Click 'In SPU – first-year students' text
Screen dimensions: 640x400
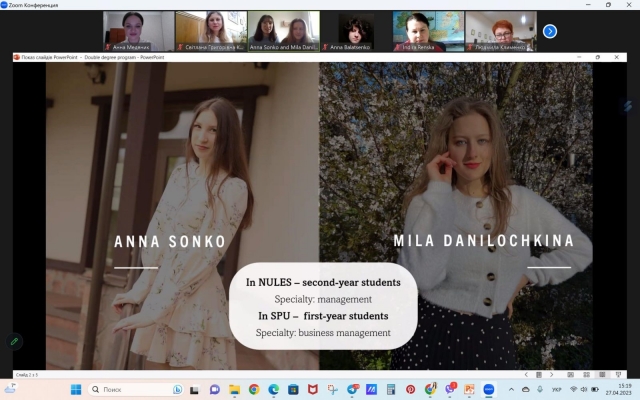[x=323, y=316]
